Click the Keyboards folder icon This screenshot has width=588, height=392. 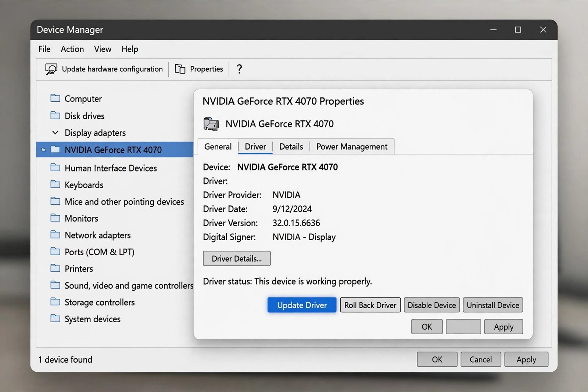[55, 184]
